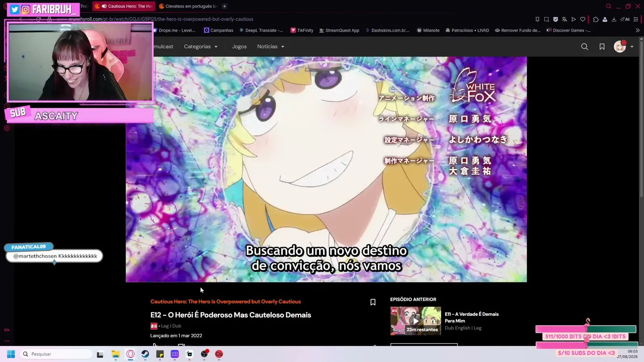
Task: Click the release date 'Lançado em 1 mar 2022'
Action: click(x=176, y=336)
